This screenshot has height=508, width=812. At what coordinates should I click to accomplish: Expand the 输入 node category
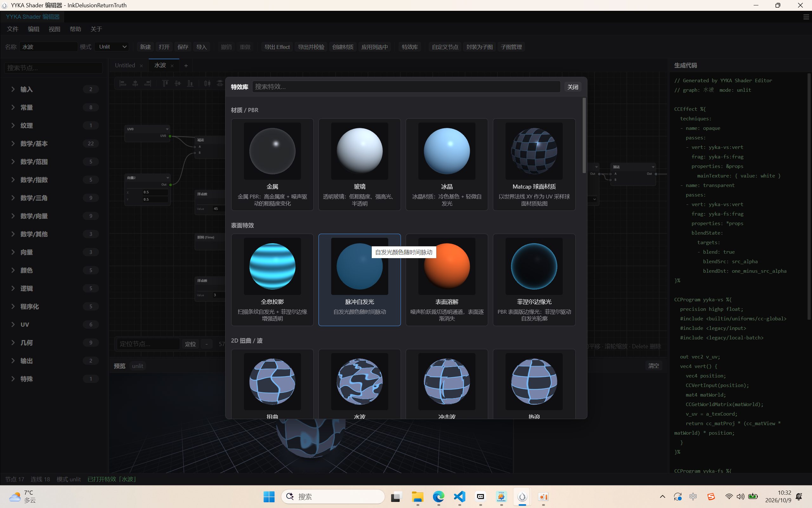coord(54,89)
